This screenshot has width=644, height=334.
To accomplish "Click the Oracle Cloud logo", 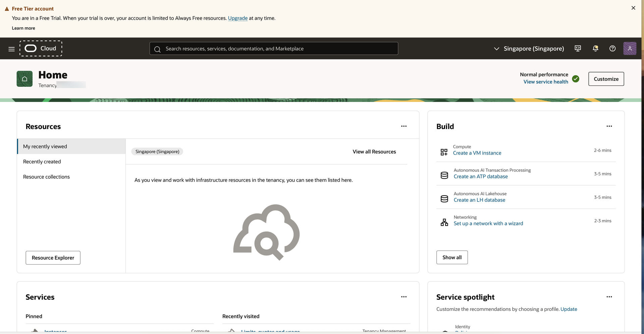I will pos(41,48).
